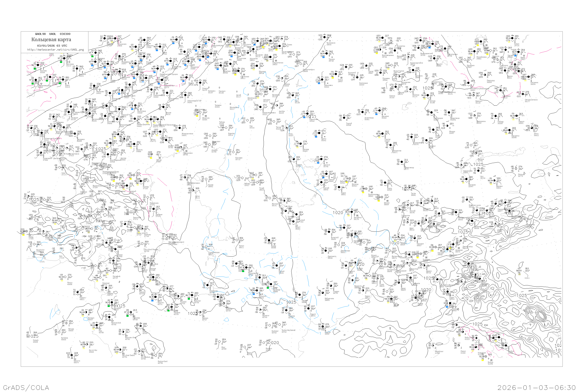588x392 pixels.
Task: Click the meteocenter.net UAOL.png URL text
Action: [55, 50]
